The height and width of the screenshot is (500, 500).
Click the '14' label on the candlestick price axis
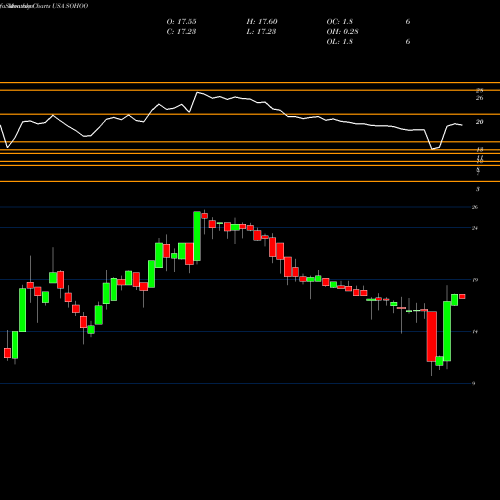click(x=475, y=332)
